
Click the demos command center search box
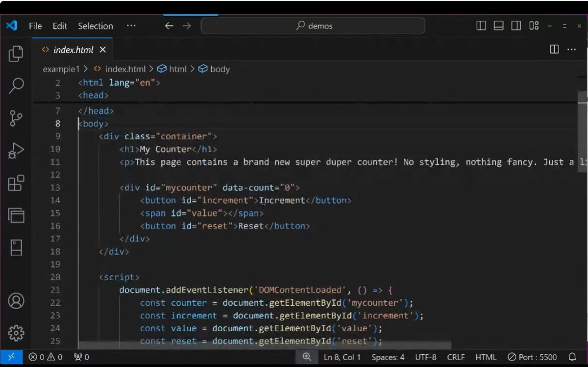pyautogui.click(x=313, y=26)
